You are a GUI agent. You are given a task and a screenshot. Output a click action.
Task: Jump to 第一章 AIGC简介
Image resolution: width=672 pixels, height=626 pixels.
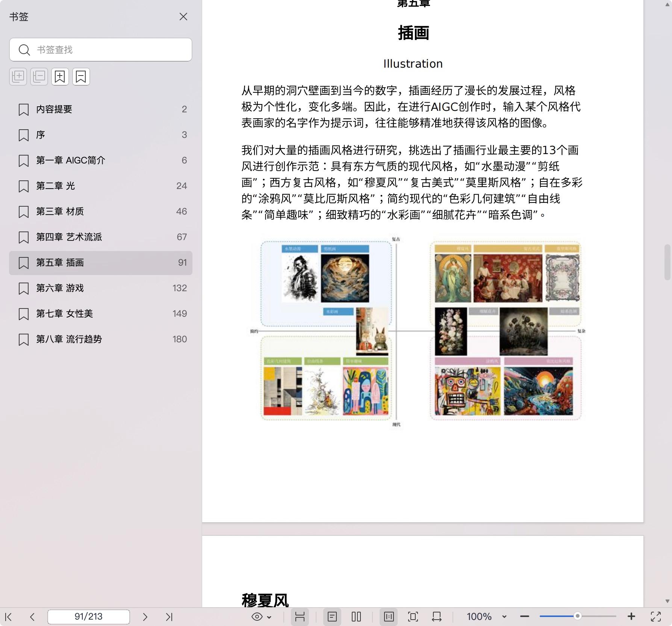click(x=101, y=160)
